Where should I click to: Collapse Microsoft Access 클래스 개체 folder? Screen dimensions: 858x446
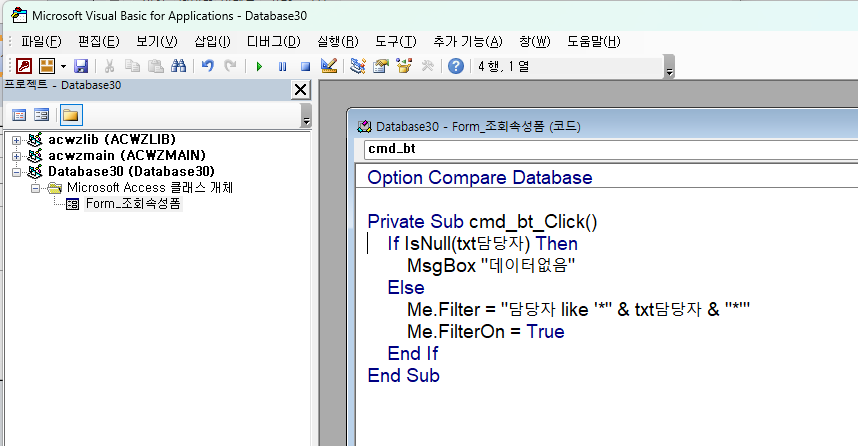tap(36, 188)
